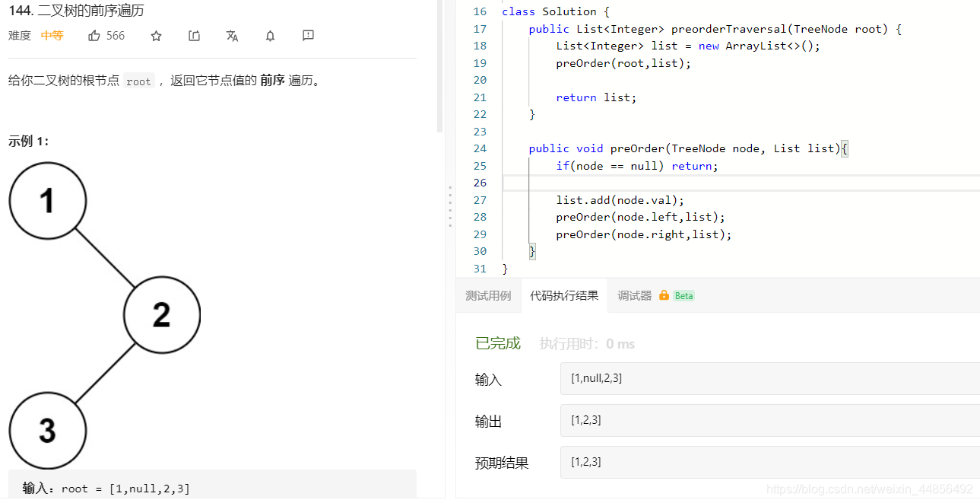Viewport: 980px width, 503px height.
Task: Click the 已完成 status text
Action: click(x=498, y=343)
